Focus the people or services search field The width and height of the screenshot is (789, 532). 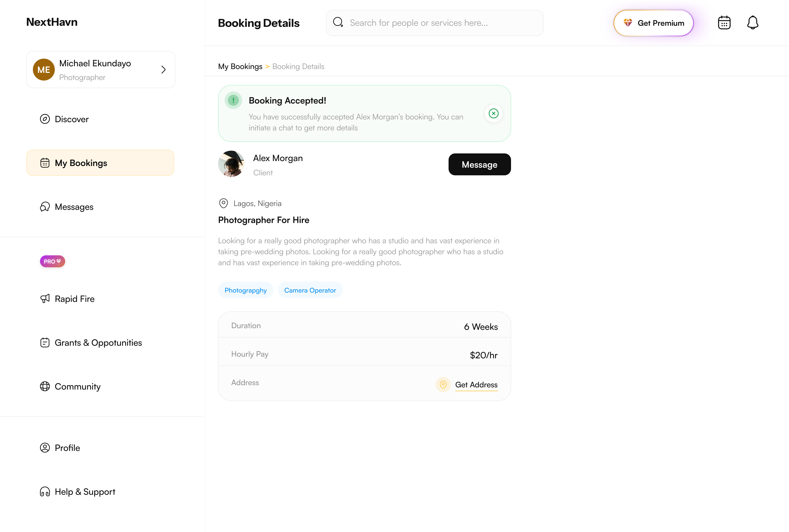coord(434,23)
